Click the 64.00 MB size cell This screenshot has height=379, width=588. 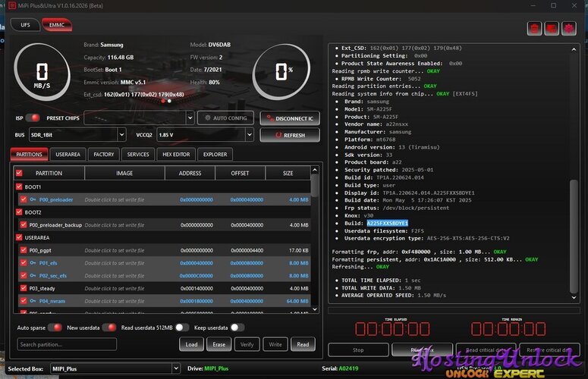297,301
